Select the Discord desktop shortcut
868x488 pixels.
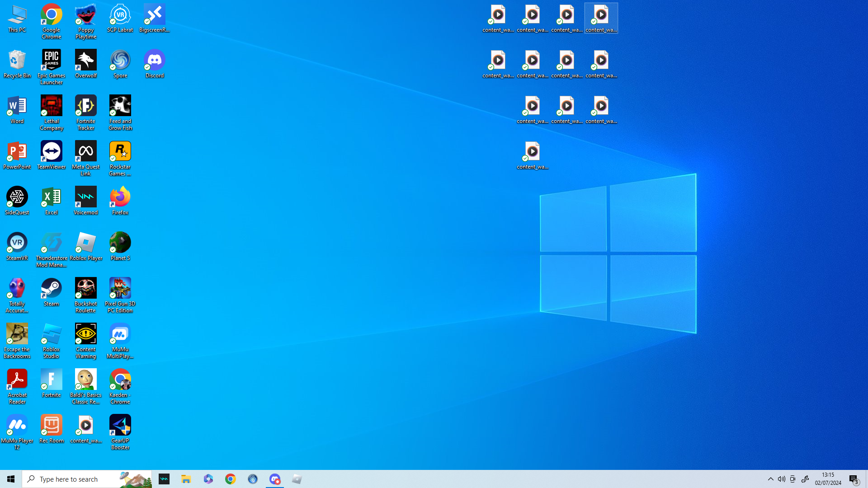[x=155, y=64]
